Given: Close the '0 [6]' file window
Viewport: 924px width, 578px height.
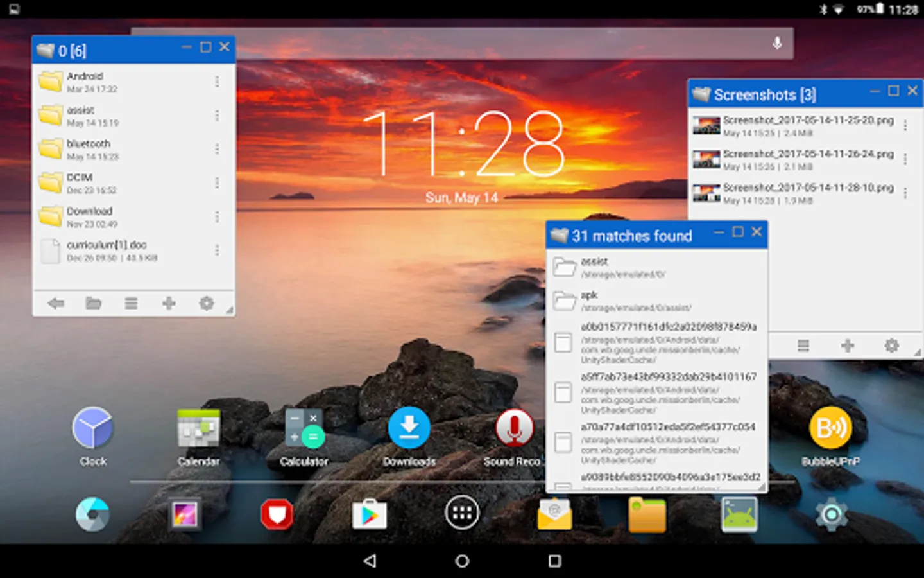Looking at the screenshot, I should tap(225, 47).
